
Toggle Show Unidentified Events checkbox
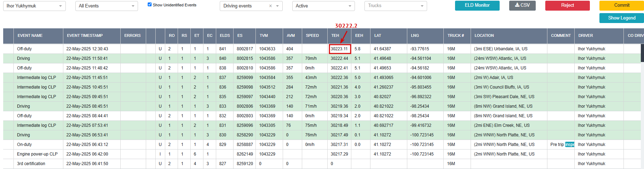[149, 5]
